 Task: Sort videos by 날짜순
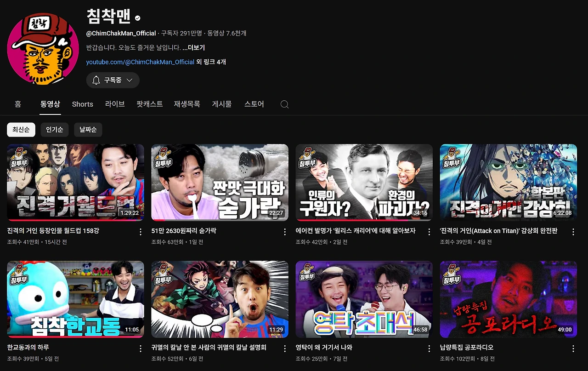[88, 130]
